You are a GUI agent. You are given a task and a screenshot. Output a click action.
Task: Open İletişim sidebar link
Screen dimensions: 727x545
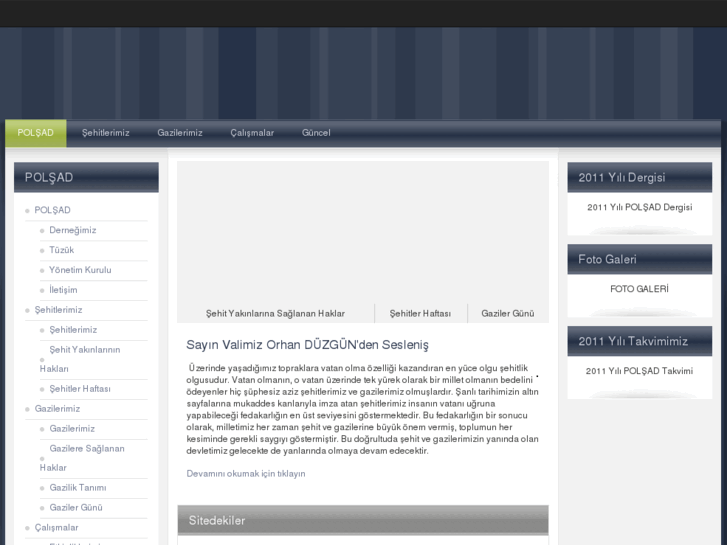(64, 290)
